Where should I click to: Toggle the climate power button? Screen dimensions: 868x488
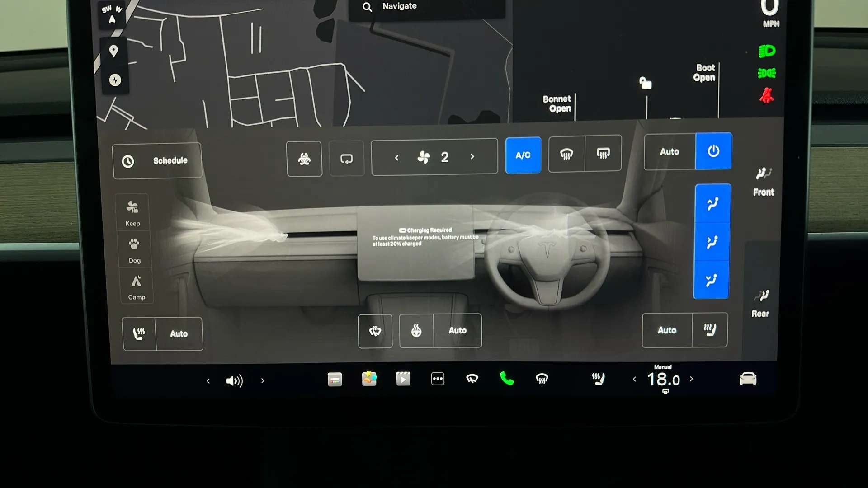(x=713, y=151)
